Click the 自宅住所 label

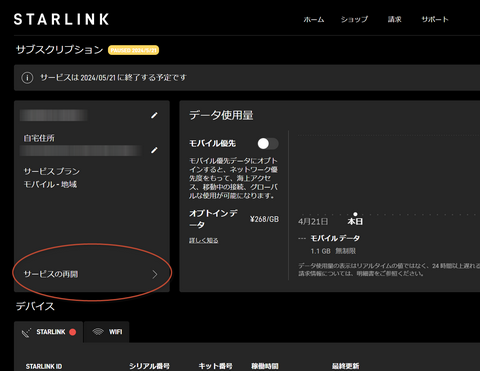click(39, 138)
